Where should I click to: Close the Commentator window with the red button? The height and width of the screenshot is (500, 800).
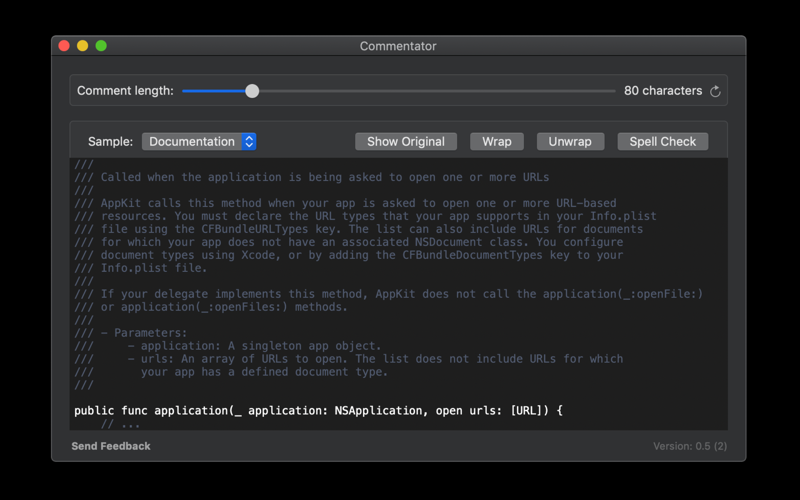pos(64,46)
